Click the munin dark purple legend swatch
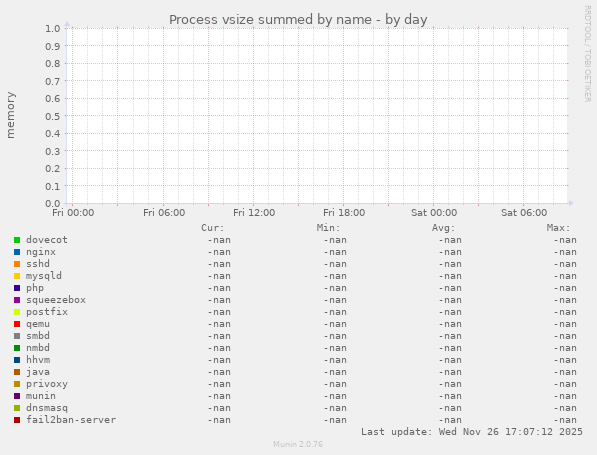597x455 pixels. tap(17, 396)
